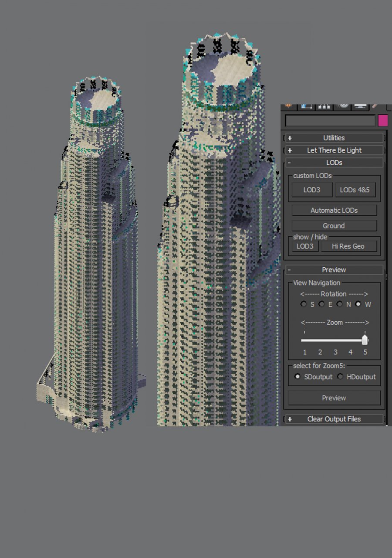The width and height of the screenshot is (392, 558).
Task: Click the Ground button
Action: (334, 226)
